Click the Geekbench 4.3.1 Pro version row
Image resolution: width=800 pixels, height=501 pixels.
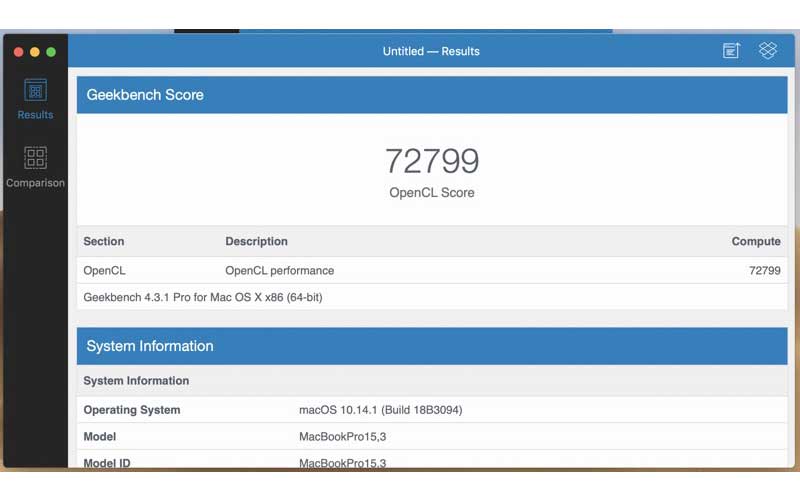(203, 297)
